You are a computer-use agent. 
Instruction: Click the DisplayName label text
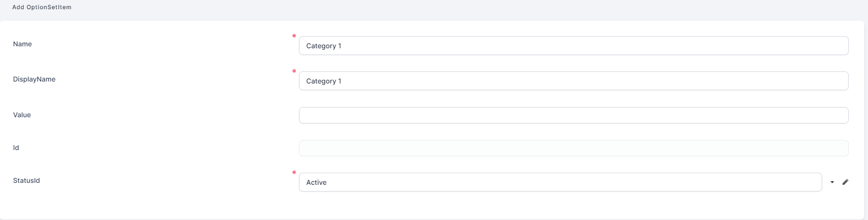point(34,79)
